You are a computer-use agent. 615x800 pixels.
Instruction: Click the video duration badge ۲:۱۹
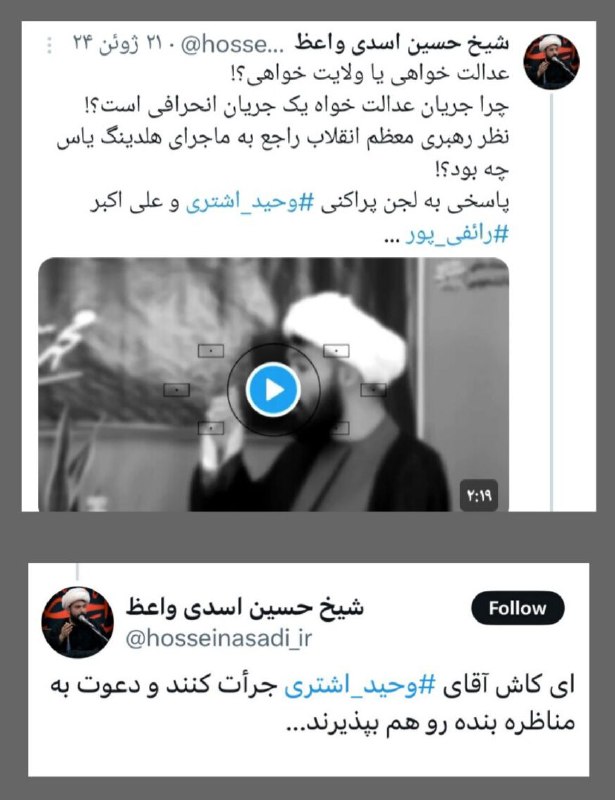[478, 495]
